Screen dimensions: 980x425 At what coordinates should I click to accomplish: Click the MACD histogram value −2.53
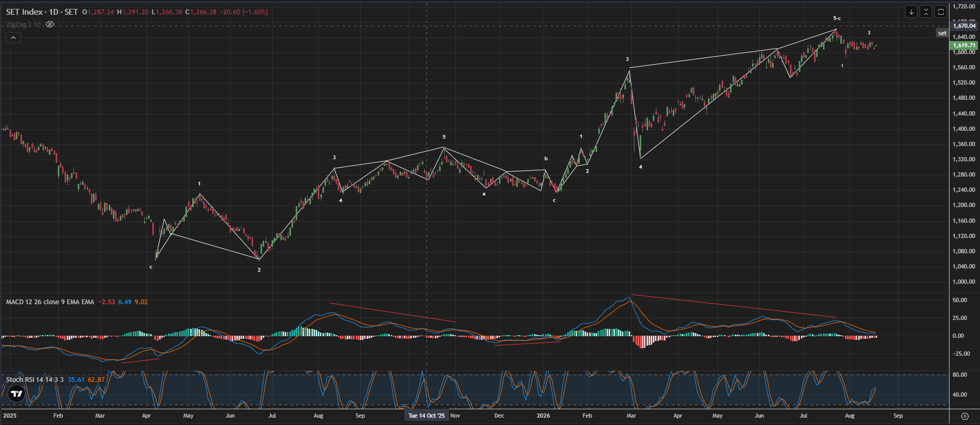click(106, 302)
